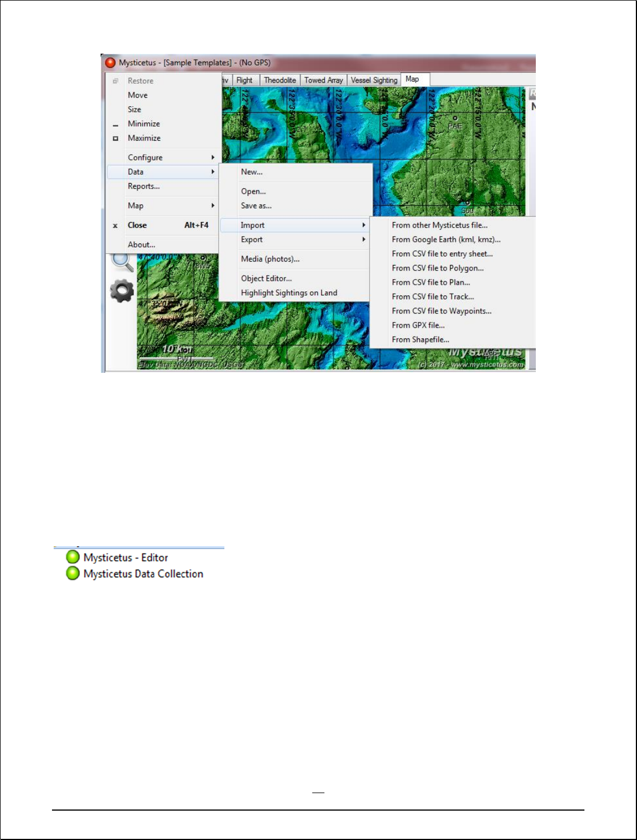Screen dimensions: 637x840
Task: Open the Vessel Sighting tab
Action: point(374,80)
